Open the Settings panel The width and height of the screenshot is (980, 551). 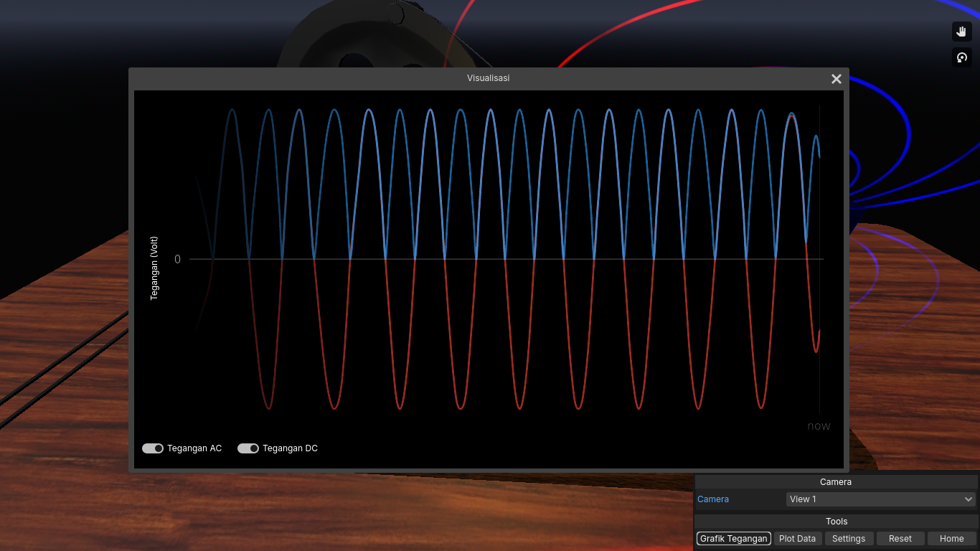coord(849,539)
